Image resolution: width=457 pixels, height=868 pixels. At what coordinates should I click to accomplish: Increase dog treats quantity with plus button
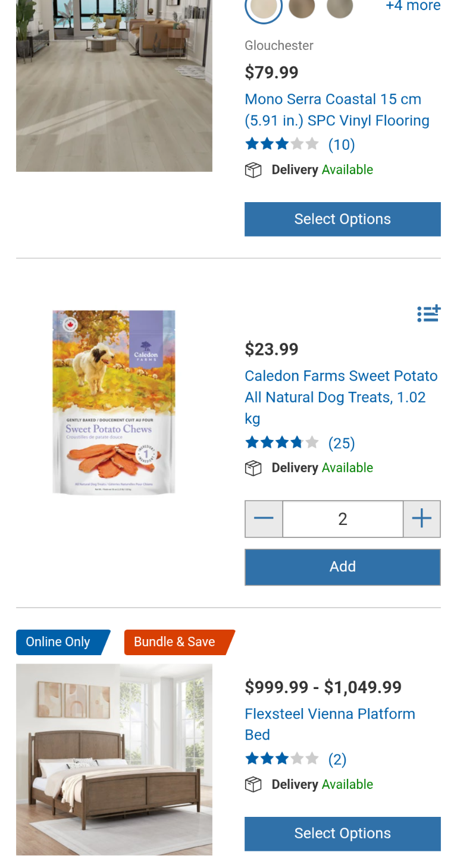pos(422,519)
